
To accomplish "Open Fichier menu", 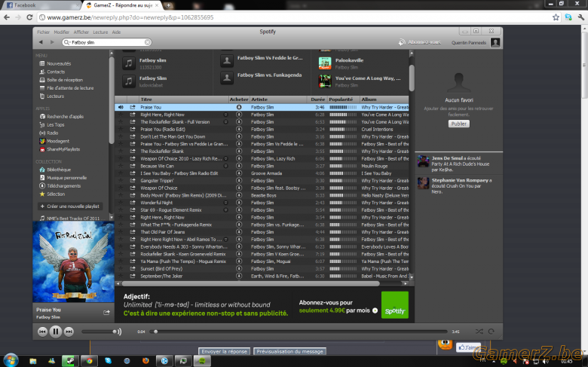I will click(43, 32).
